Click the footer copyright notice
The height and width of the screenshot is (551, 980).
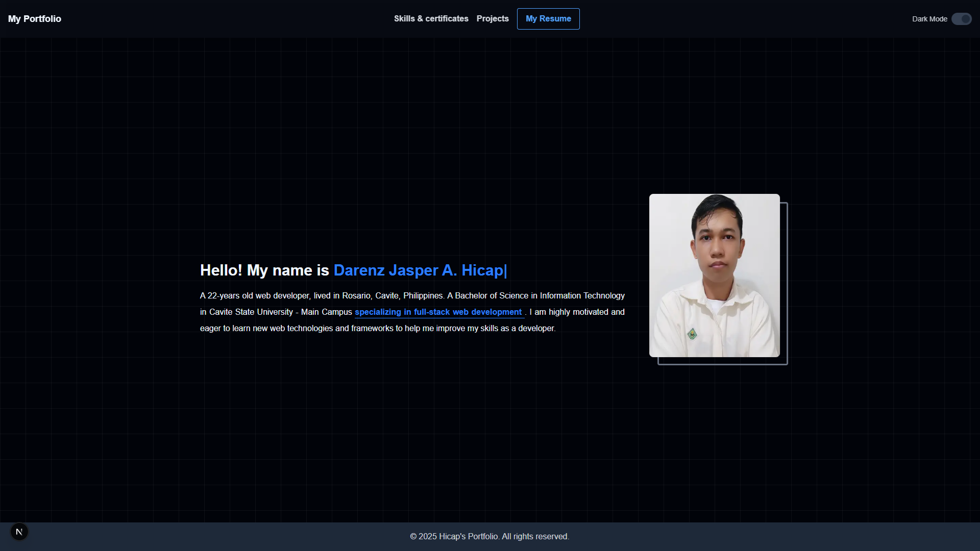489,537
